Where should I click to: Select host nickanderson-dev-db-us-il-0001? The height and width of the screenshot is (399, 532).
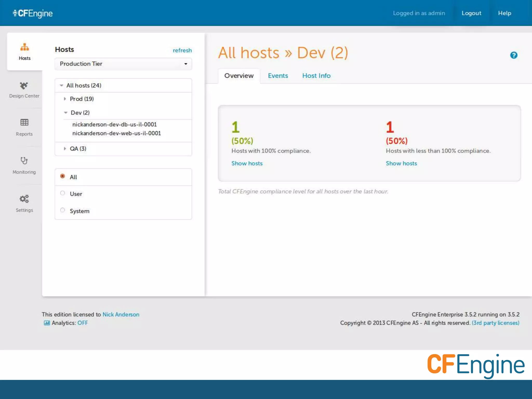114,124
